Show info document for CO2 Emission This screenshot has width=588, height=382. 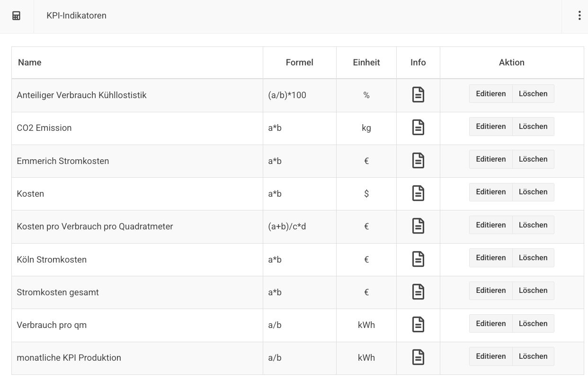(x=418, y=127)
